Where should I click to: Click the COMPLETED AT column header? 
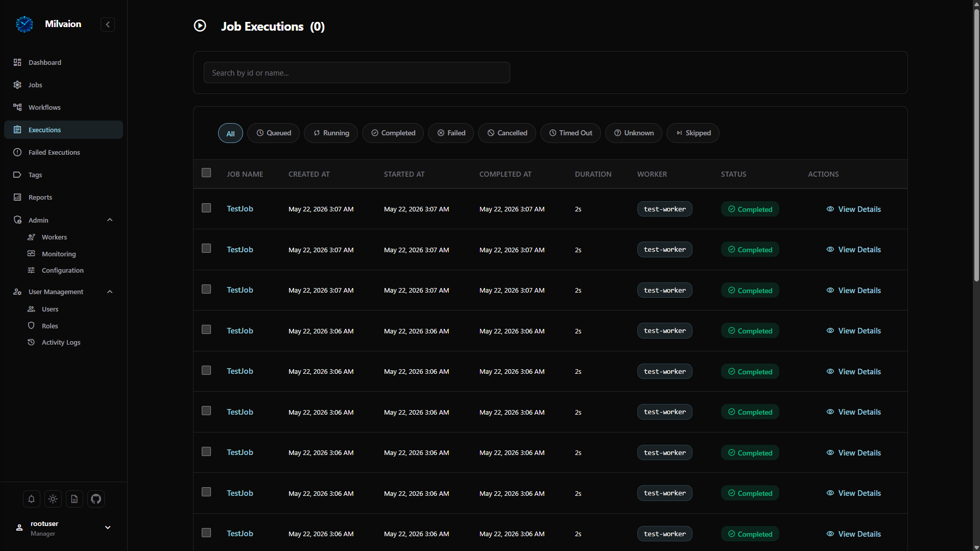click(x=505, y=174)
